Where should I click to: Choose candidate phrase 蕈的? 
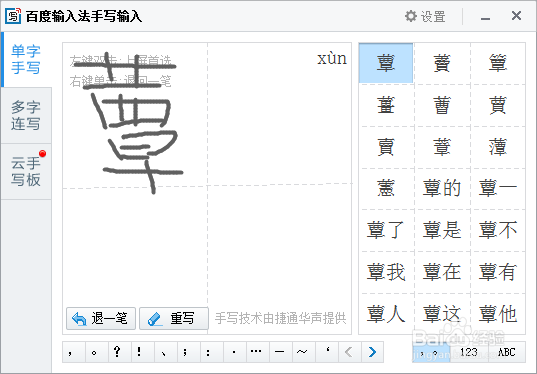[x=442, y=188]
